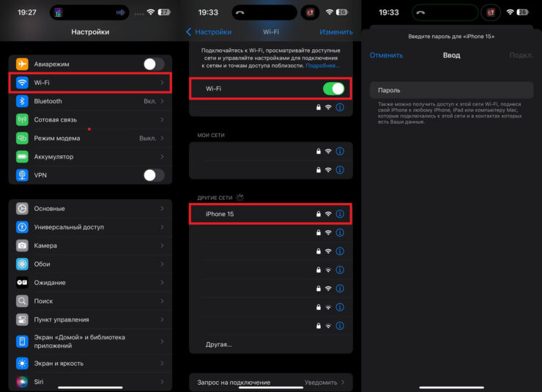
Task: Tap the Airplane mode (Авиарежим) icon
Action: click(x=22, y=64)
